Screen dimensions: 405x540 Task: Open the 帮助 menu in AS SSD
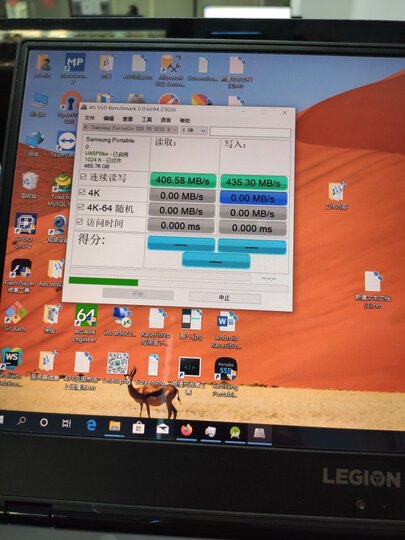[x=185, y=120]
